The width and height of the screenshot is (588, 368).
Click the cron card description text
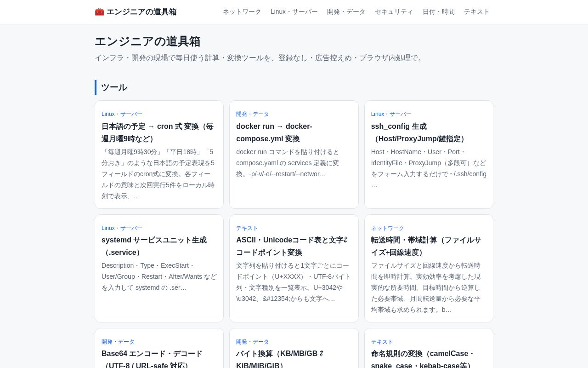pos(159,174)
